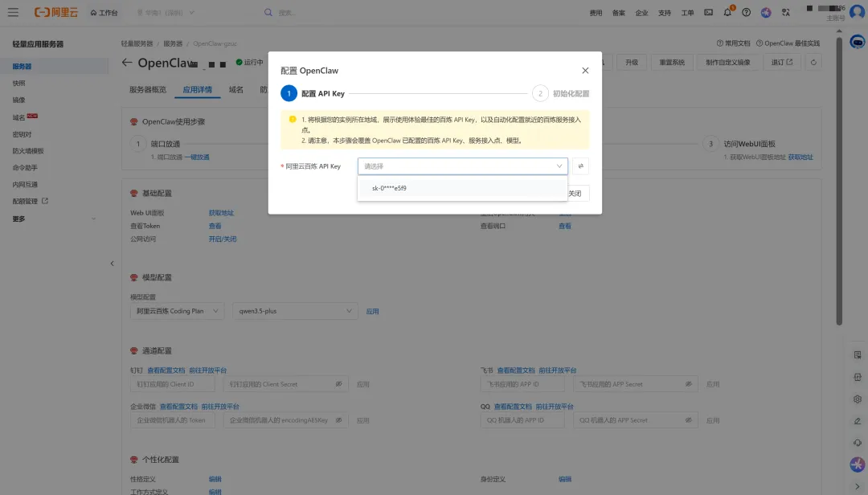Screen dimensions: 868x495
Task: Collapse the left sidebar arrow
Action: pyautogui.click(x=112, y=264)
